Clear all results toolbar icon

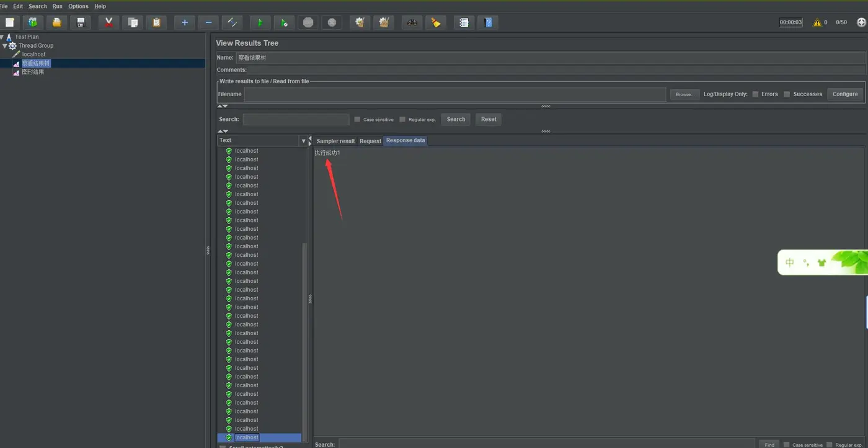(x=384, y=22)
